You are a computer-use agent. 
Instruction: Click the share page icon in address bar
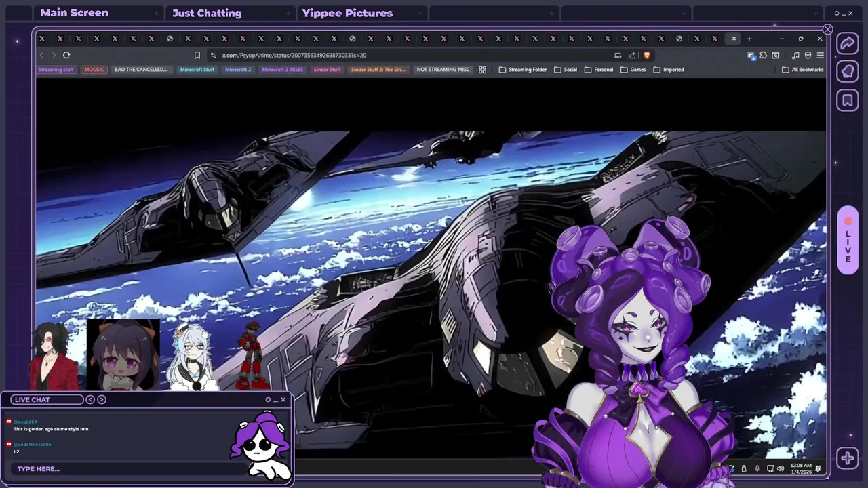point(632,55)
